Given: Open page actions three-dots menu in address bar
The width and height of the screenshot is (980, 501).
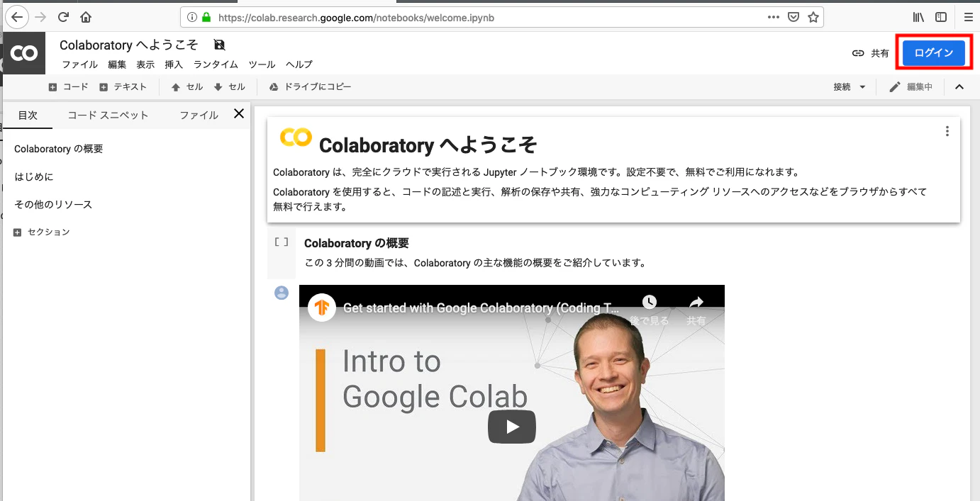Looking at the screenshot, I should (774, 17).
